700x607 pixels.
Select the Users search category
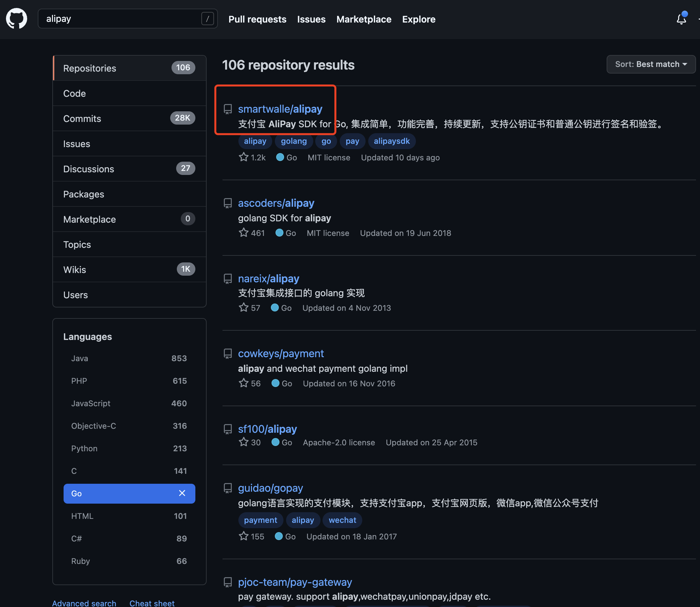130,295
